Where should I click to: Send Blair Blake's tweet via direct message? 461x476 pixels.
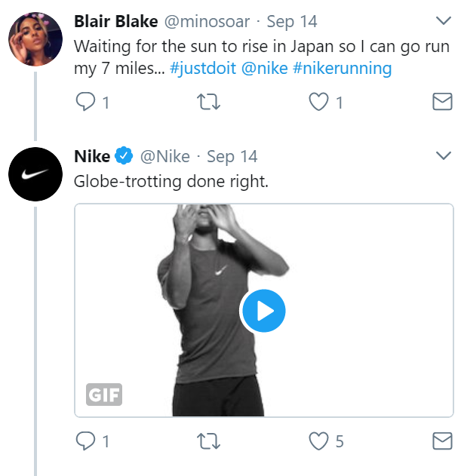(441, 103)
